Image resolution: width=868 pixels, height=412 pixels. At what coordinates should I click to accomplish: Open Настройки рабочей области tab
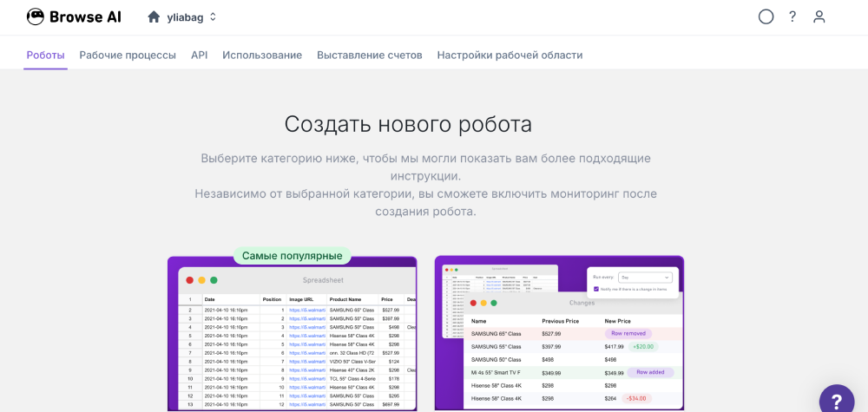510,56
